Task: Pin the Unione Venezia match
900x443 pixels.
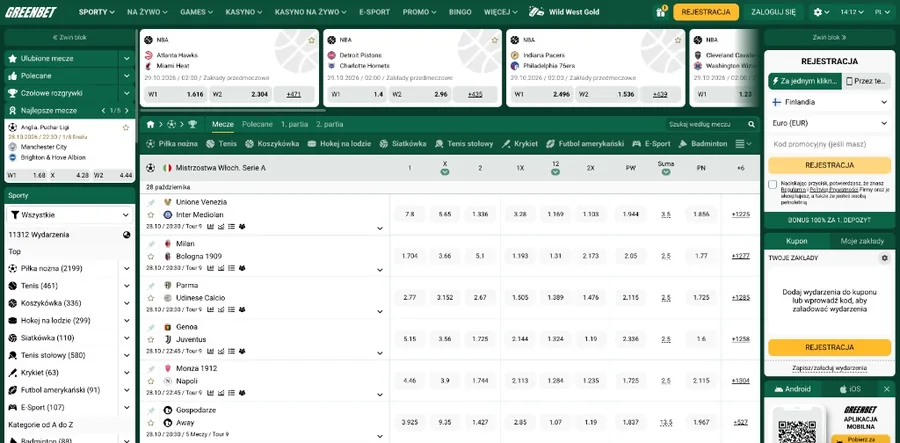Action: 151,203
